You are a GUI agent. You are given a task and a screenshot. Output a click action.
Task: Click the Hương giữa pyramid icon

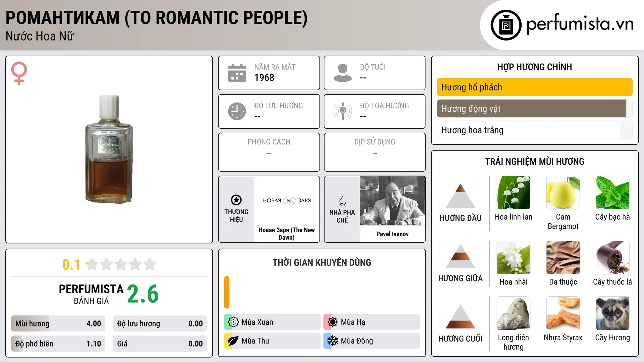(460, 256)
